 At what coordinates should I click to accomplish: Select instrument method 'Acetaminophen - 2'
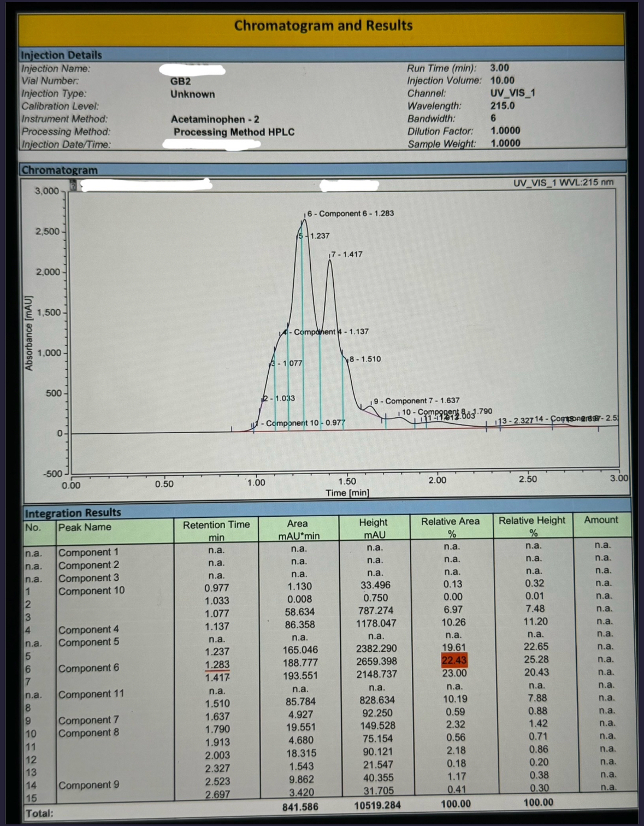pyautogui.click(x=215, y=119)
